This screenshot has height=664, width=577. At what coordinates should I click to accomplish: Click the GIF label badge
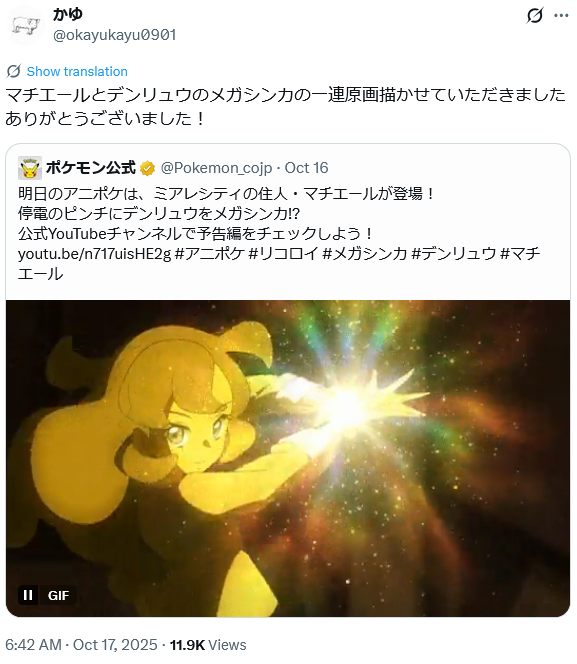(58, 595)
